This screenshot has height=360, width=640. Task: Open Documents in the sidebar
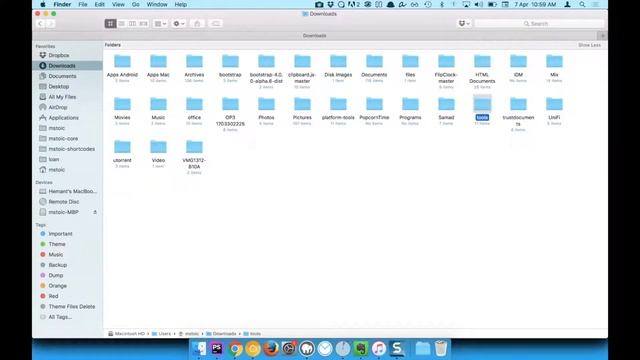pyautogui.click(x=62, y=76)
